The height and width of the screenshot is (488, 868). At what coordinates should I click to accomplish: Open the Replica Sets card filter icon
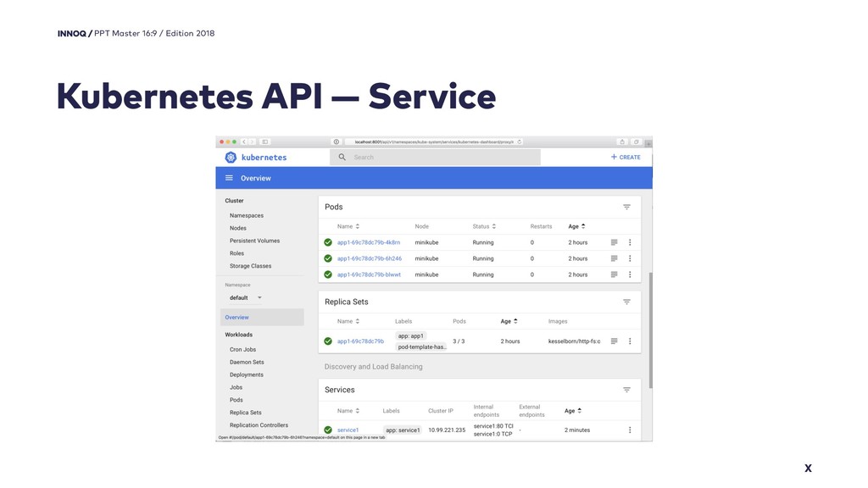[626, 302]
